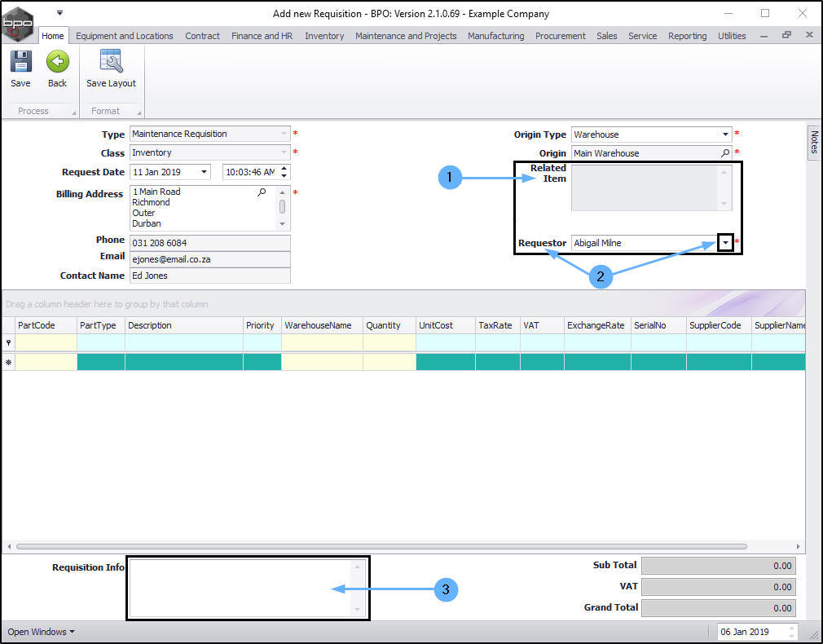Open the quick access toolbar arrow
This screenshot has width=823, height=644.
coord(59,12)
